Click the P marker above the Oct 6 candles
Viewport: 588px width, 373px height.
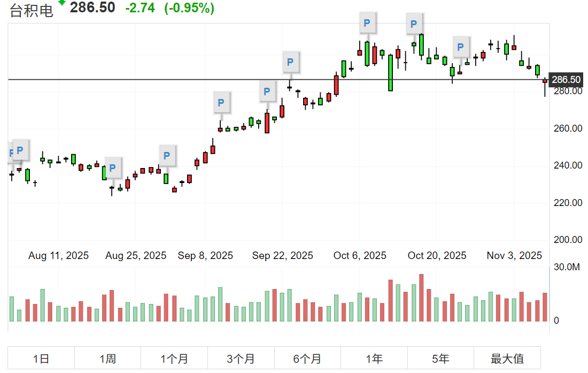point(367,23)
